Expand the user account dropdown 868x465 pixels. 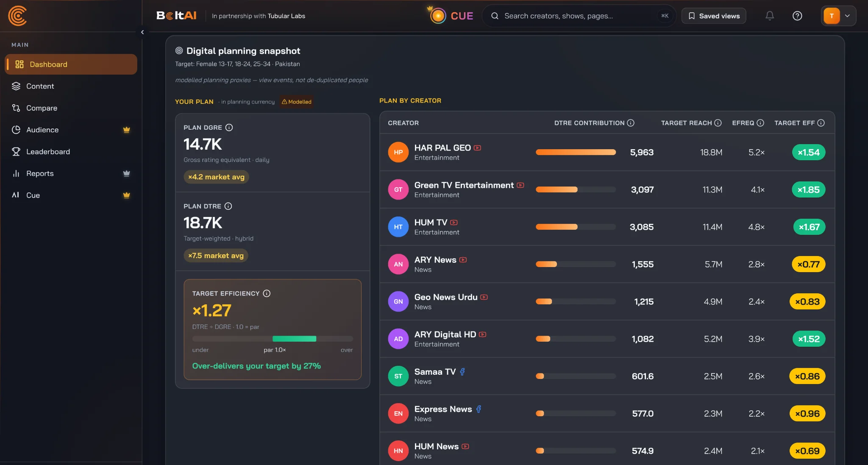(x=838, y=16)
